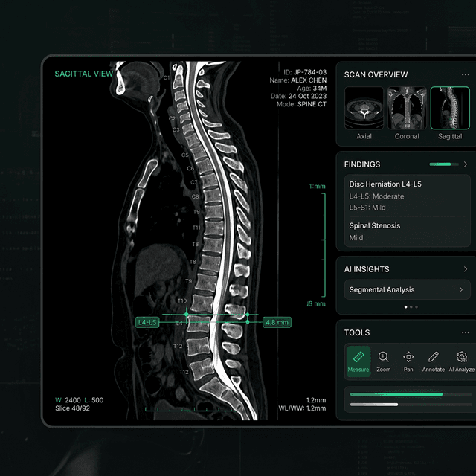The width and height of the screenshot is (476, 476).
Task: Click the FINDINGS panel title
Action: [x=362, y=164]
